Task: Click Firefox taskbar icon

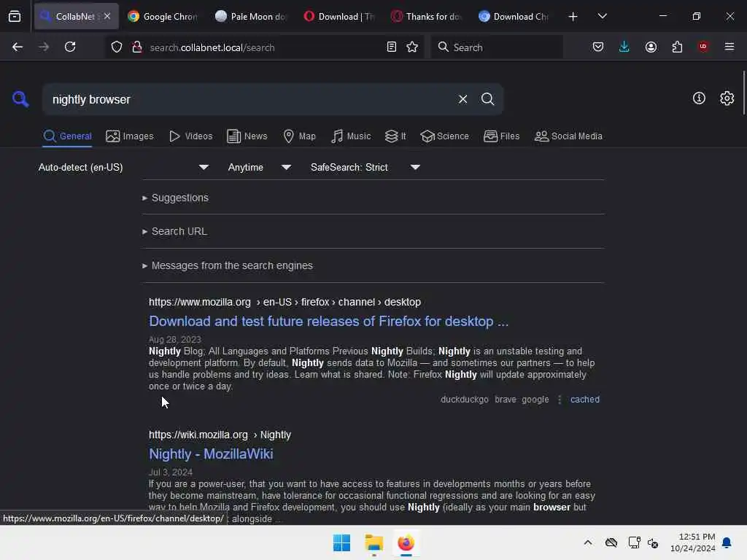Action: pos(406,542)
